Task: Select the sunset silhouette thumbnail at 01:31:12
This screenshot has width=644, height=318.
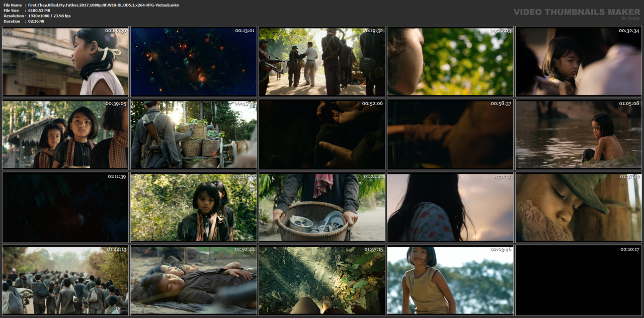Action: click(x=450, y=207)
